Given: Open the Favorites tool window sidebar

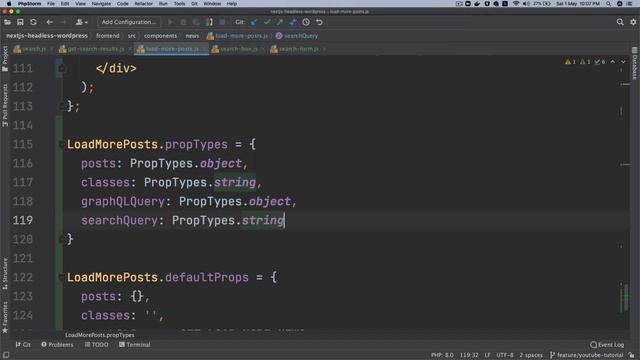Looking at the screenshot, I should coord(5,318).
